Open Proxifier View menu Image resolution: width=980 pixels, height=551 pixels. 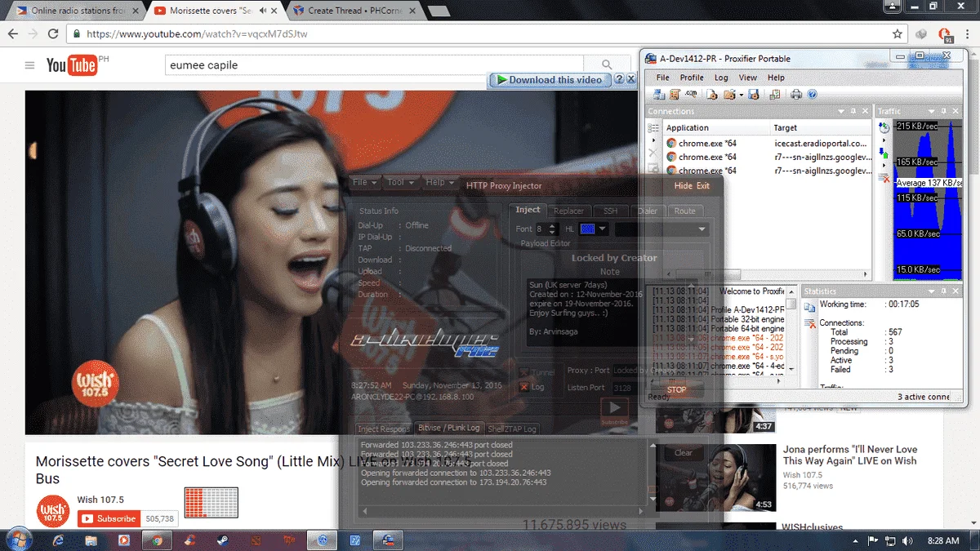pos(748,78)
